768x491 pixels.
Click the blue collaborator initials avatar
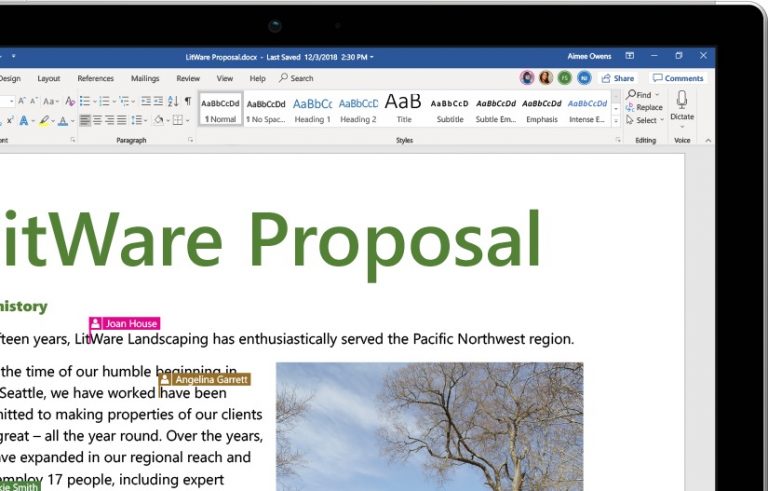pyautogui.click(x=584, y=77)
